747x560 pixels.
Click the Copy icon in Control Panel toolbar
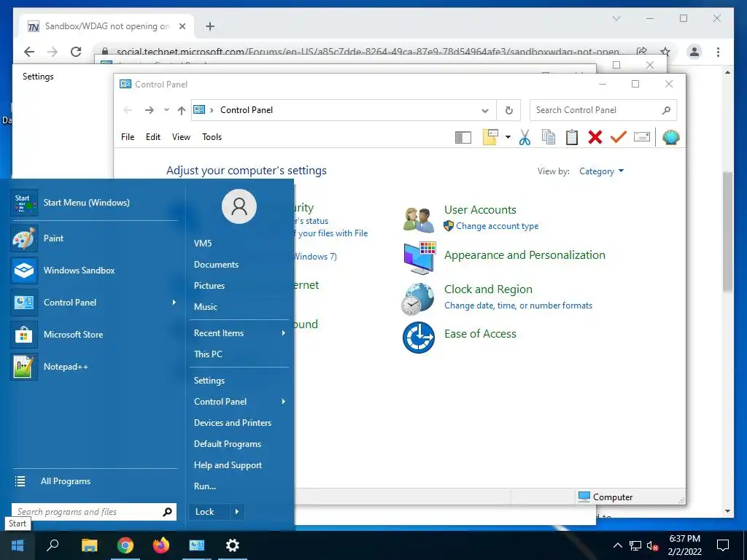click(x=549, y=137)
